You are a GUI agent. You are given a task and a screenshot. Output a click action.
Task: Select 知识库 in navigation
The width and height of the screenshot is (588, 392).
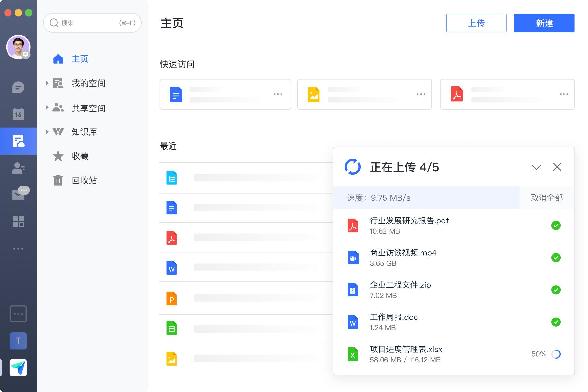[x=84, y=132]
